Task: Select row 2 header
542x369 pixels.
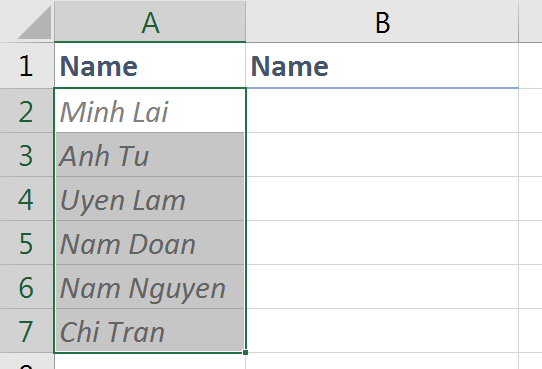Action: click(x=27, y=111)
